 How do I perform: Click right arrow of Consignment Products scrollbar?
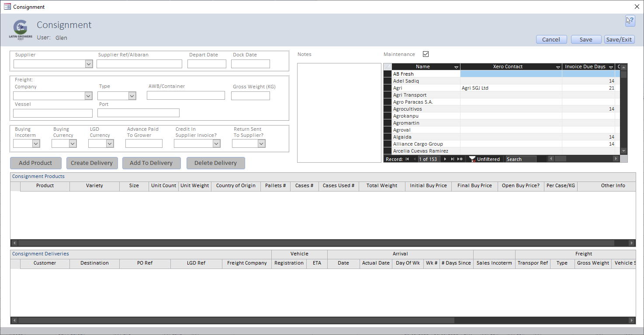click(632, 243)
